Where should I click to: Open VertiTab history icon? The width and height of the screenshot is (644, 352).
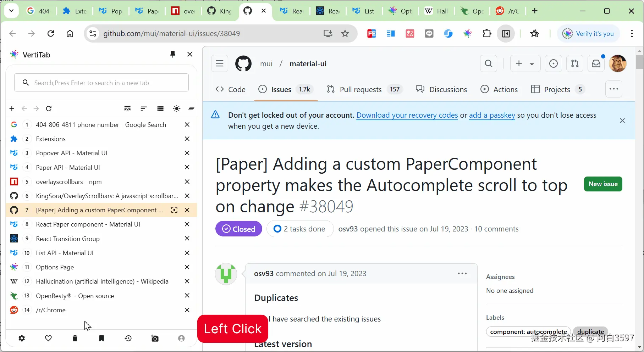point(128,338)
